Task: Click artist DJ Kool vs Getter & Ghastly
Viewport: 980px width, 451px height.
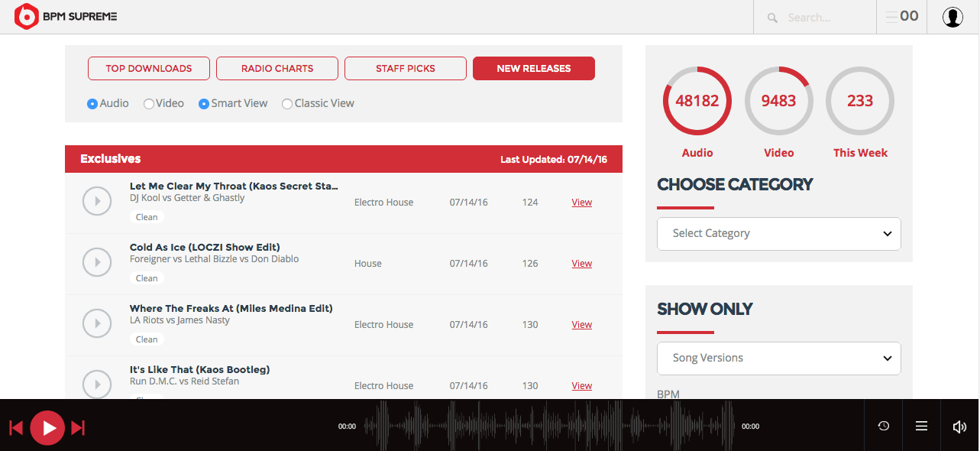Action: point(187,198)
